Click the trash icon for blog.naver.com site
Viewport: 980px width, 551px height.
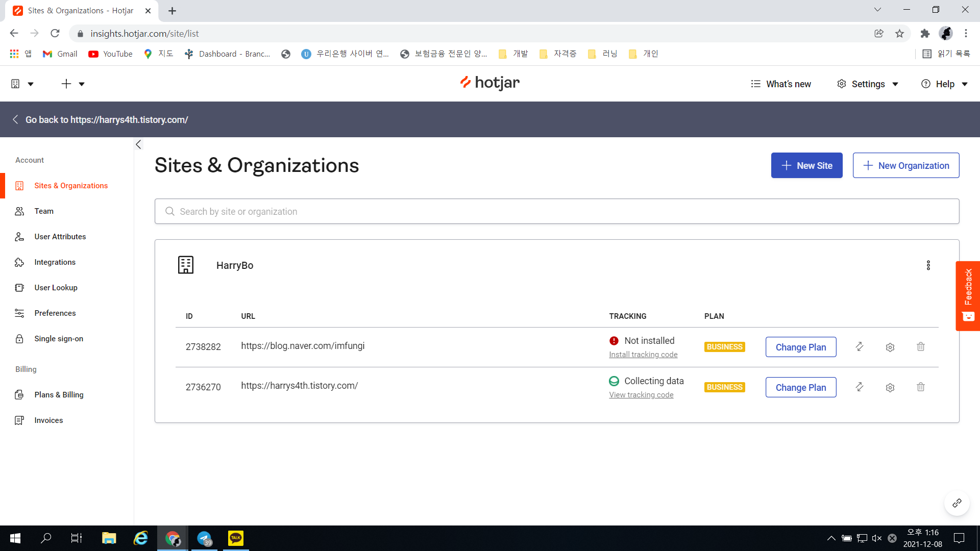coord(920,347)
